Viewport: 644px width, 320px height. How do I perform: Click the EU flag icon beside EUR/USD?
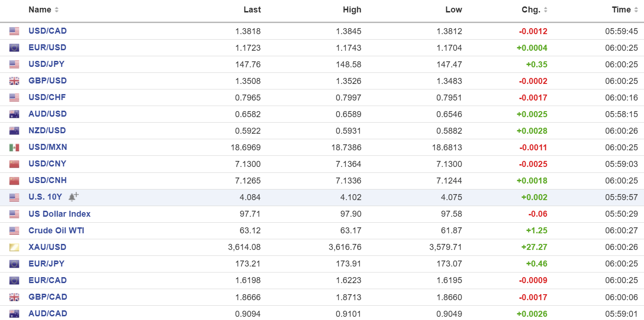(x=14, y=48)
